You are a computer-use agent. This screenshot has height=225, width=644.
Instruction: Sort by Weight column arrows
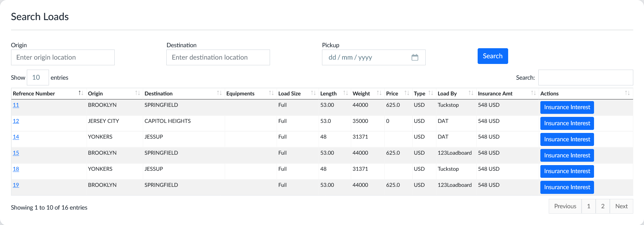(x=379, y=93)
